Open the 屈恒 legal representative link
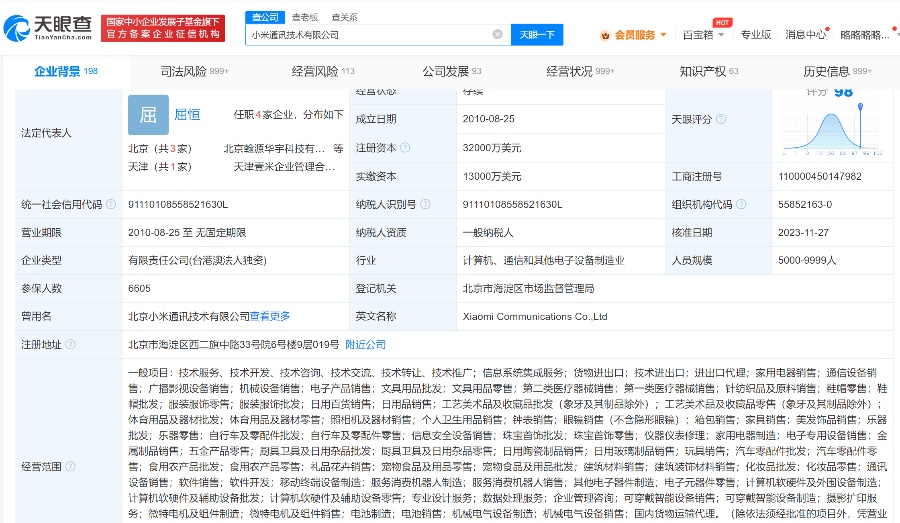This screenshot has width=900, height=523. click(187, 114)
